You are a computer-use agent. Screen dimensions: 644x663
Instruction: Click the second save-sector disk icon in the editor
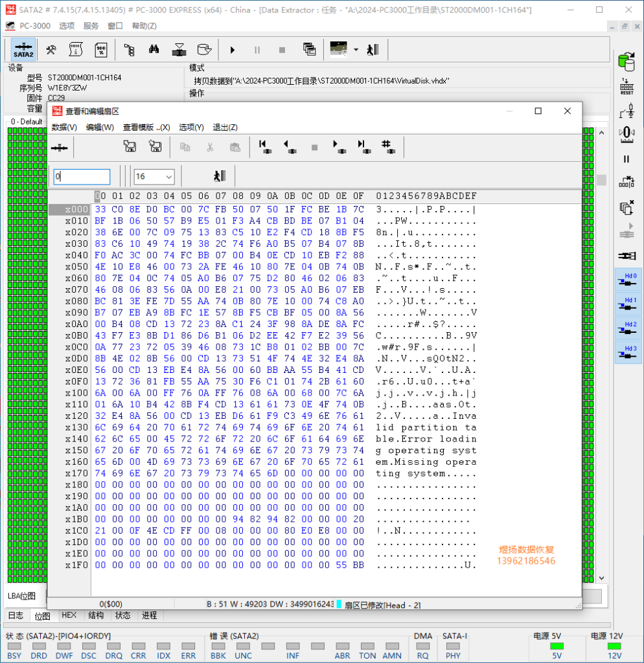(x=155, y=147)
